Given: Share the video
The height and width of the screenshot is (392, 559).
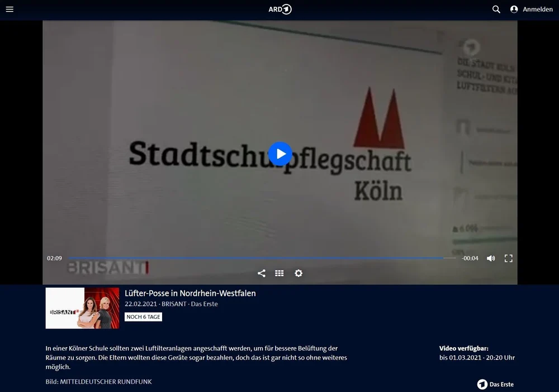Looking at the screenshot, I should click(261, 273).
